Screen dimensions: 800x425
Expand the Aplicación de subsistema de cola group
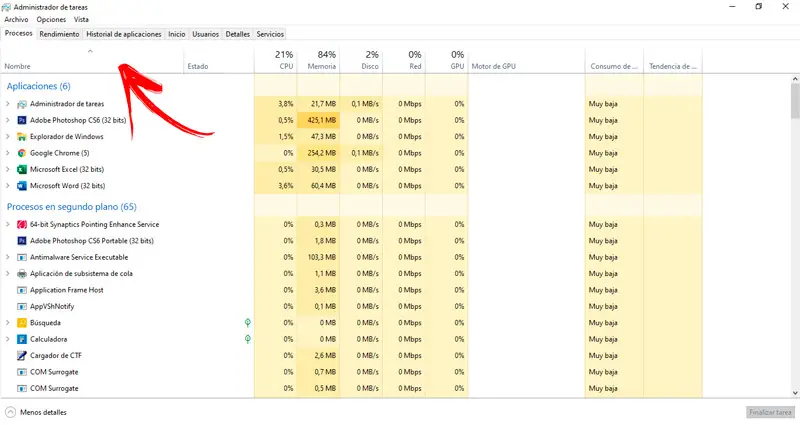coord(8,273)
